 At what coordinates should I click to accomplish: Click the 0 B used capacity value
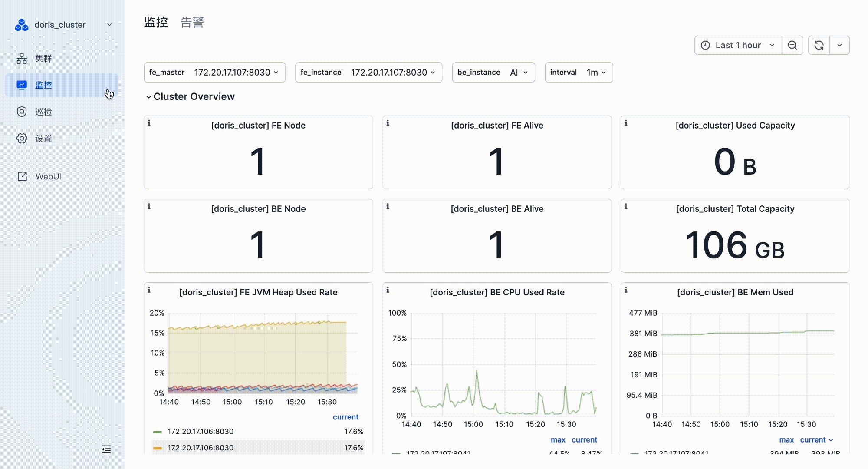pos(735,162)
